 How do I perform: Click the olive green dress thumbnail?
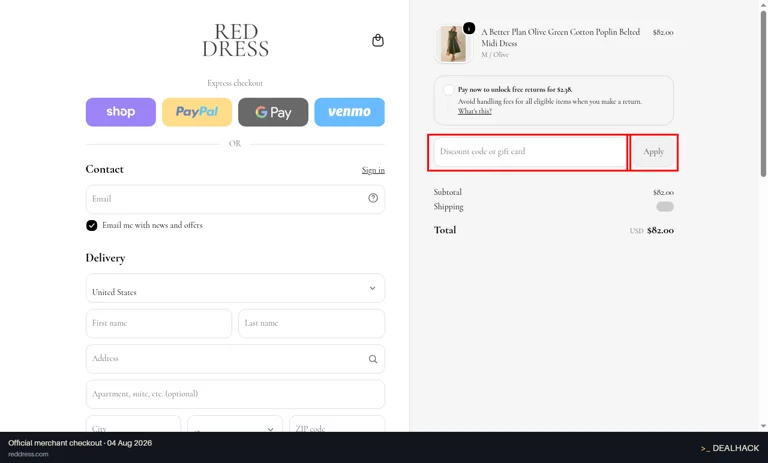(x=453, y=44)
